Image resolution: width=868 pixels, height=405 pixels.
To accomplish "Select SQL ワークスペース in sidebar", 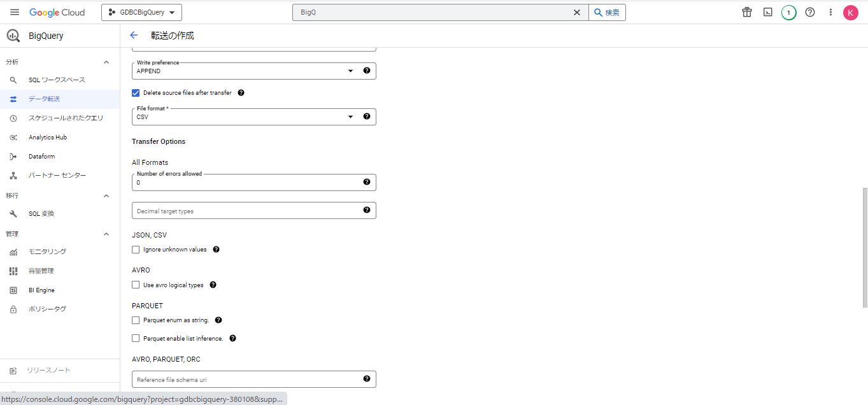I will point(57,80).
